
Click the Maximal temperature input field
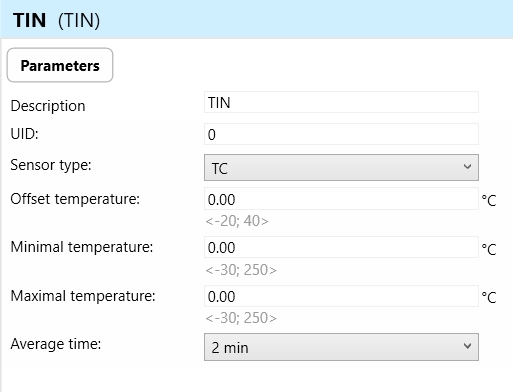click(x=341, y=296)
